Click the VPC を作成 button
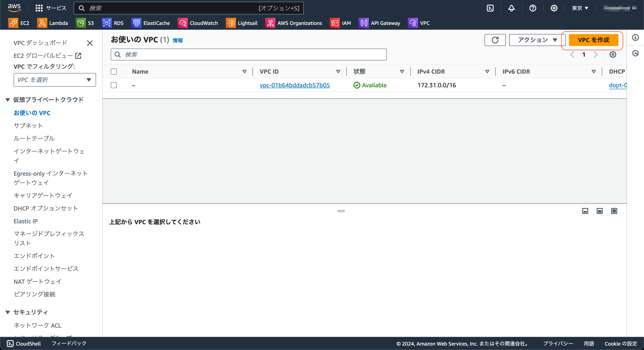 pyautogui.click(x=594, y=40)
